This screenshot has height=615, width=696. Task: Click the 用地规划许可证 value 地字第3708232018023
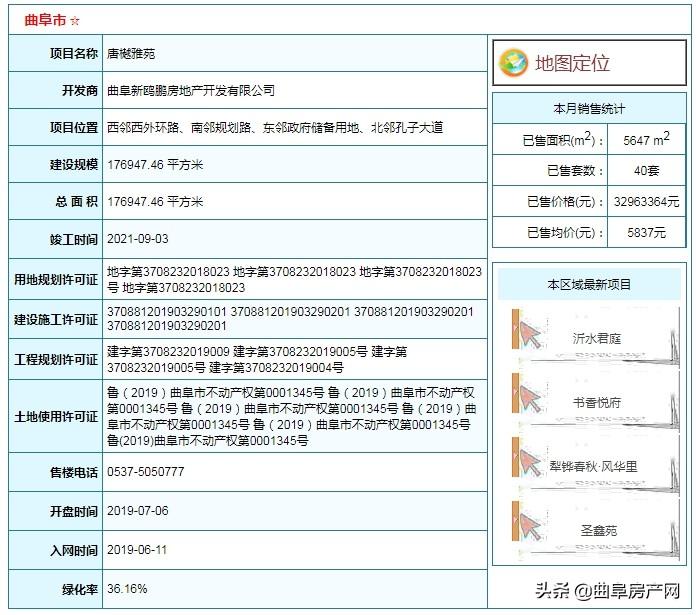tap(168, 271)
